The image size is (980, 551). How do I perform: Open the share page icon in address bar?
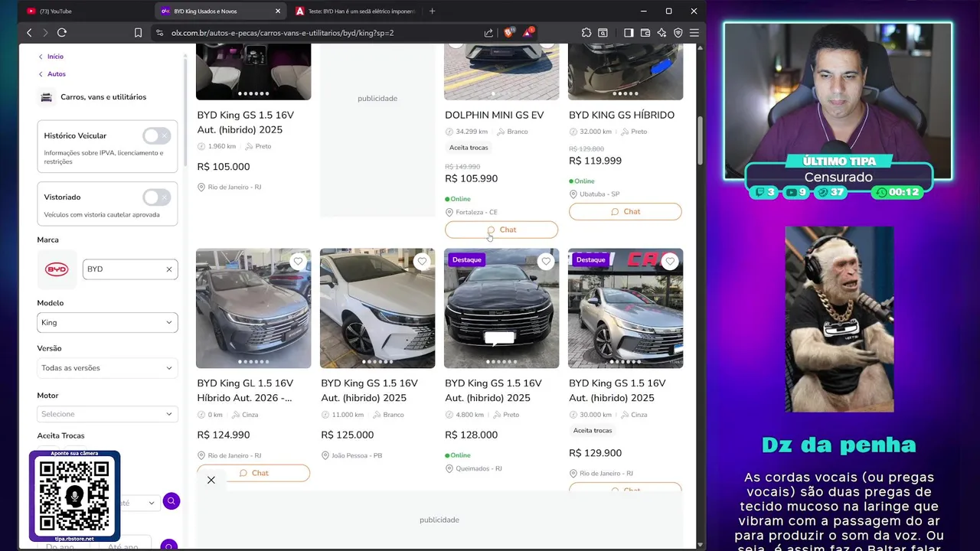point(488,33)
